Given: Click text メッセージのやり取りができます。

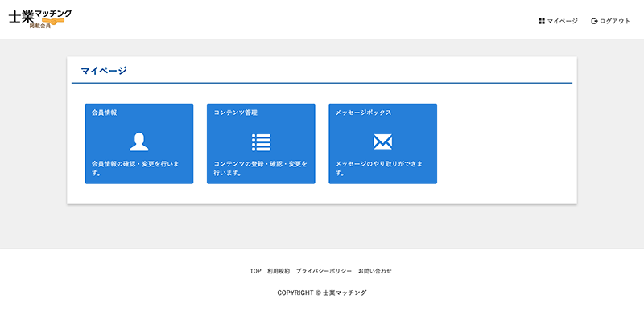Looking at the screenshot, I should pos(378,168).
